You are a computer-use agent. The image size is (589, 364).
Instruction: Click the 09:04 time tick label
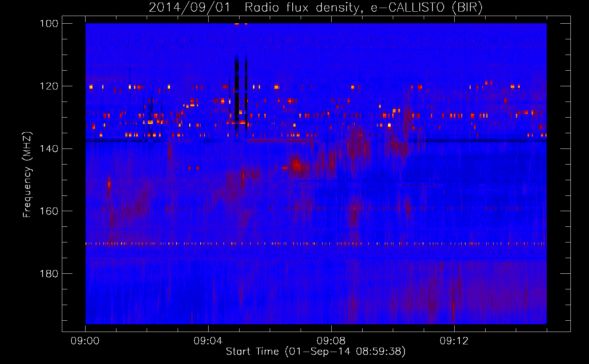208,341
